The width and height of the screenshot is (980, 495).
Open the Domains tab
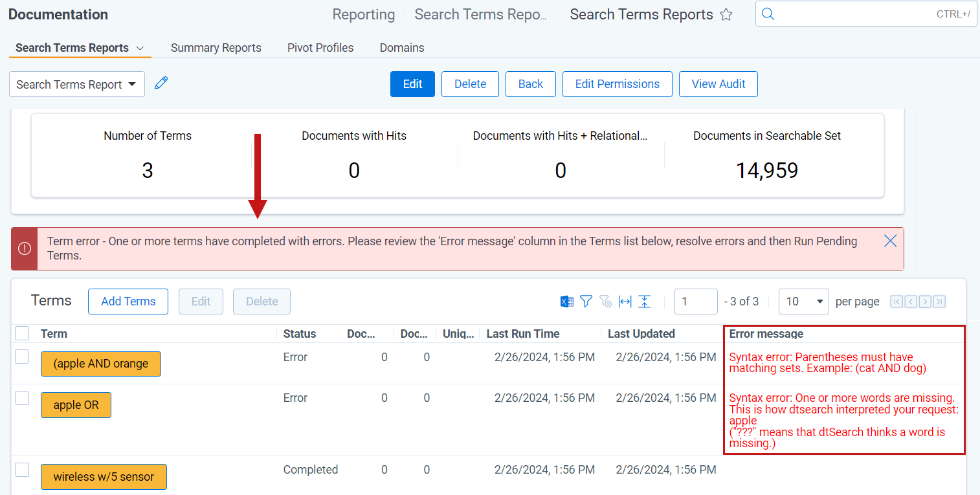click(402, 48)
